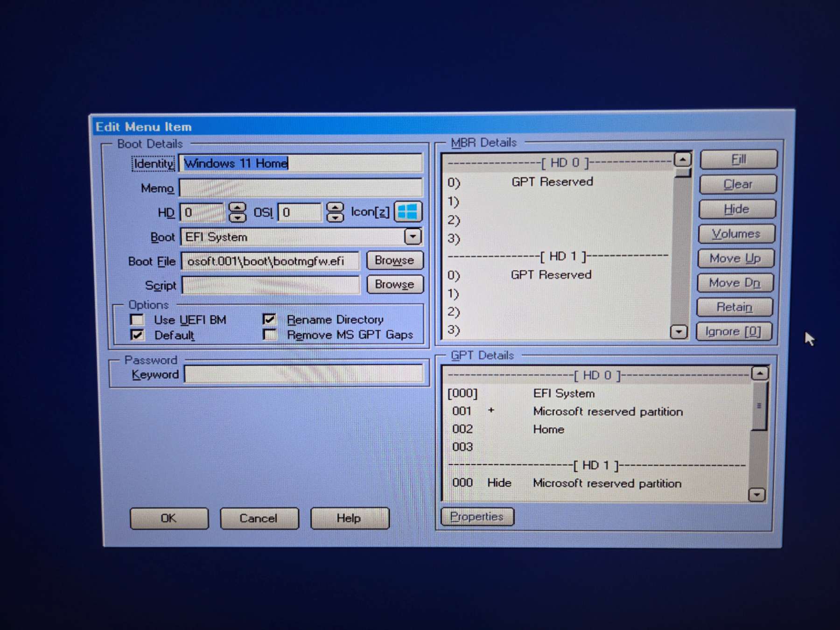Screen dimensions: 840x630
Task: Open Help for this dialog
Action: pos(350,518)
